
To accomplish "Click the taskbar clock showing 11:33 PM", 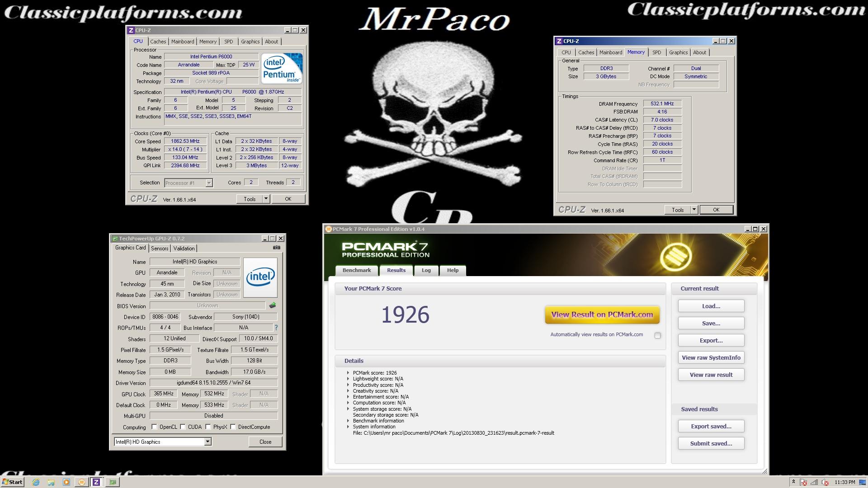I will point(844,482).
